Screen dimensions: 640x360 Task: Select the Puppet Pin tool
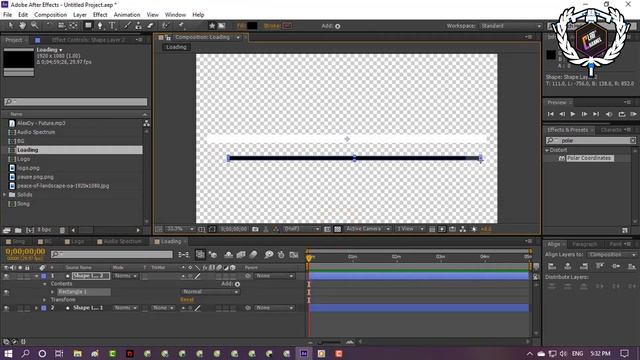(181, 26)
